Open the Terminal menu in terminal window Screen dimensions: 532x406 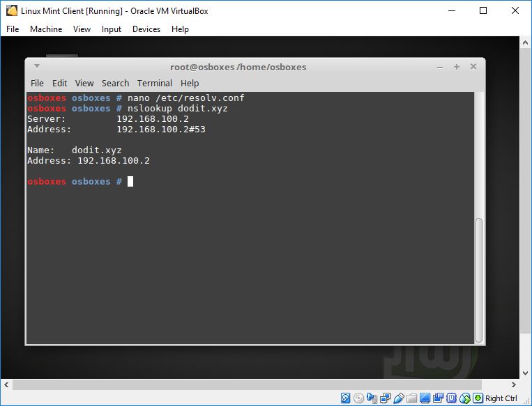[x=154, y=83]
